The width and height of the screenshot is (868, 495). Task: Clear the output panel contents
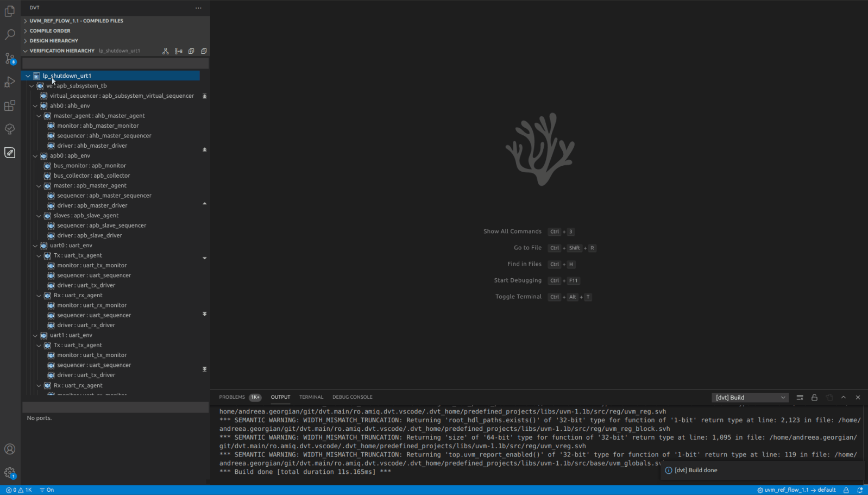point(800,397)
